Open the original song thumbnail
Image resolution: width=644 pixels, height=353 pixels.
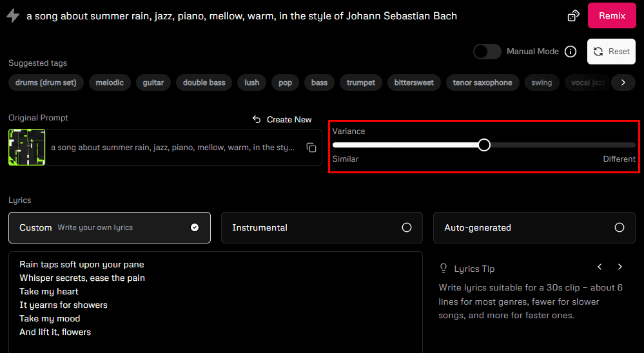coord(26,148)
